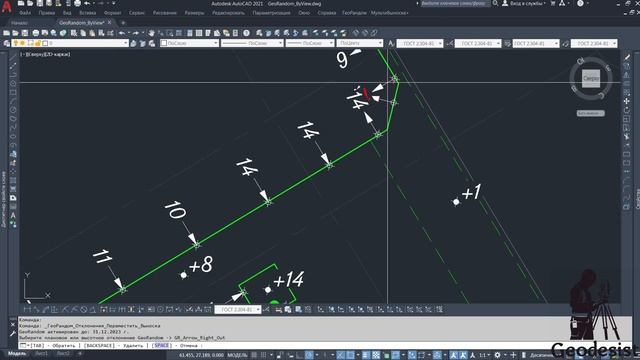The image size is (640, 360).
Task: Open the Файл menu
Action: 25,13
